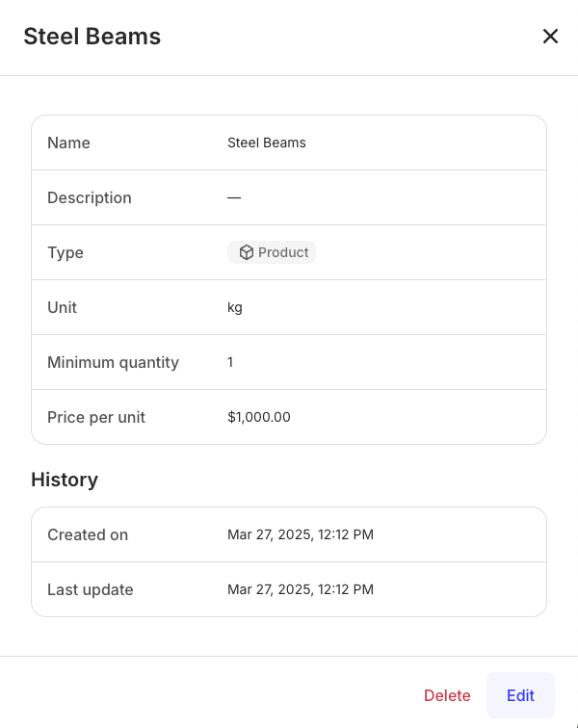Click the Product badge text

point(283,252)
